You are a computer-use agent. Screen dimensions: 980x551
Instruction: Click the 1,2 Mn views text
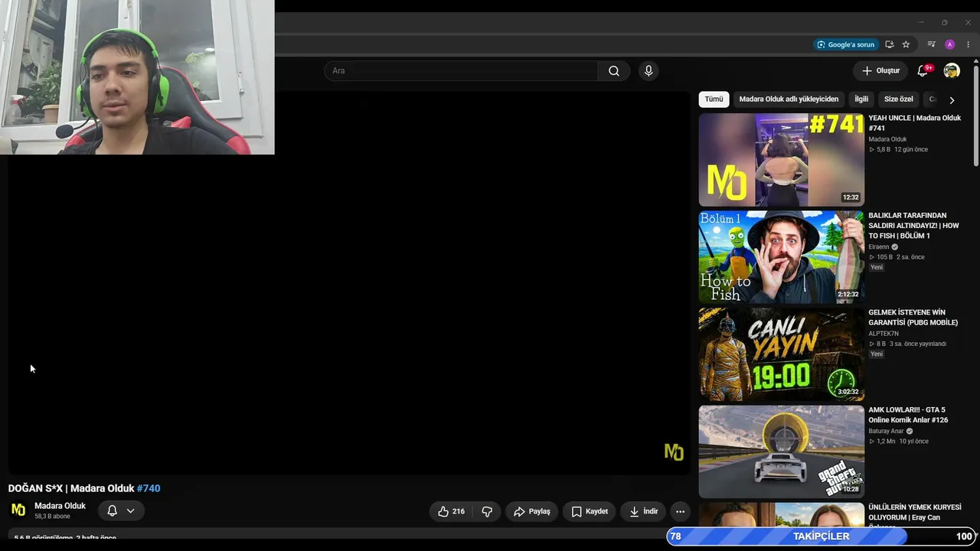(886, 442)
